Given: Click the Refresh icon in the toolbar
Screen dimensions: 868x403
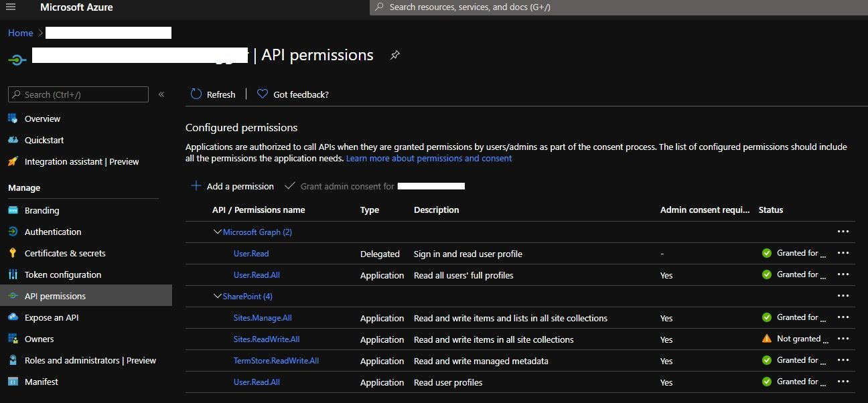Looking at the screenshot, I should [x=196, y=94].
